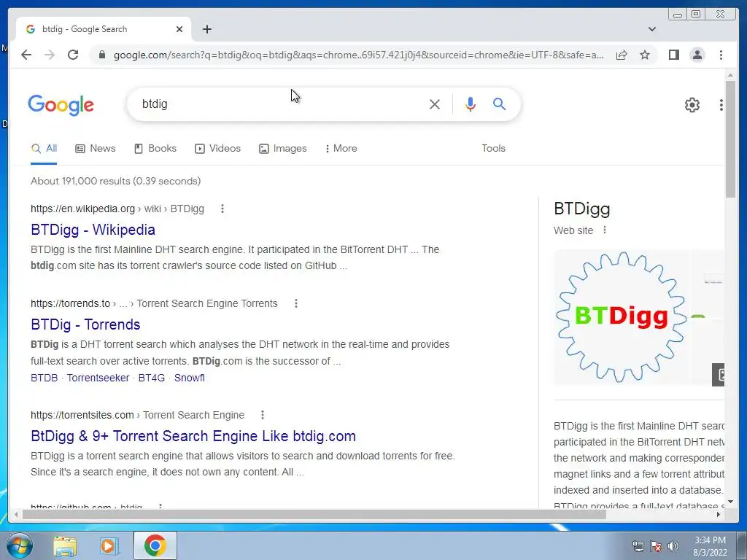Open the BTDigg gear logo image
The height and width of the screenshot is (560, 747).
tap(623, 316)
